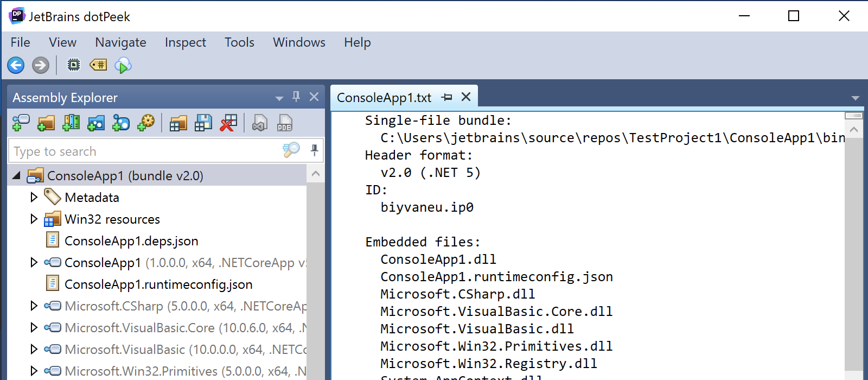868x380 pixels.
Task: Click the Assembly Explorer tree scroll-up arrow
Action: pyautogui.click(x=316, y=174)
